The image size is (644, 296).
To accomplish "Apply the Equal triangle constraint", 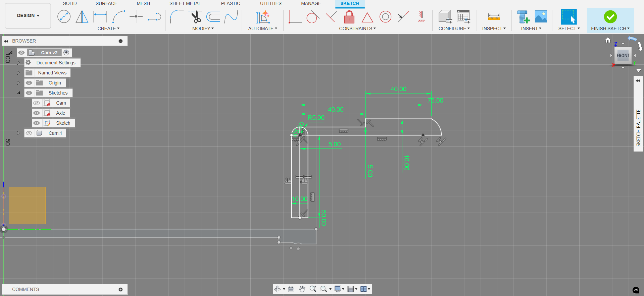I will 367,17.
